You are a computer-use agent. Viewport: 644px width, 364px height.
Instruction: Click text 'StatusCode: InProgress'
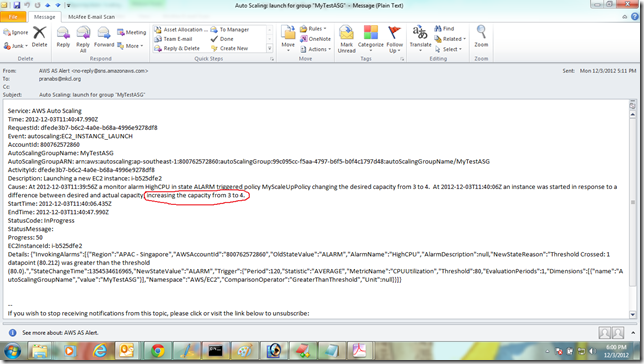[41, 221]
